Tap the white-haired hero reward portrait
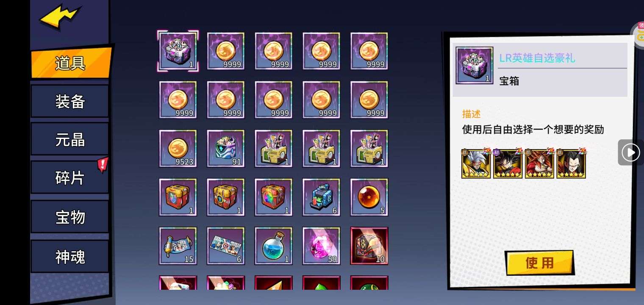 (x=476, y=163)
